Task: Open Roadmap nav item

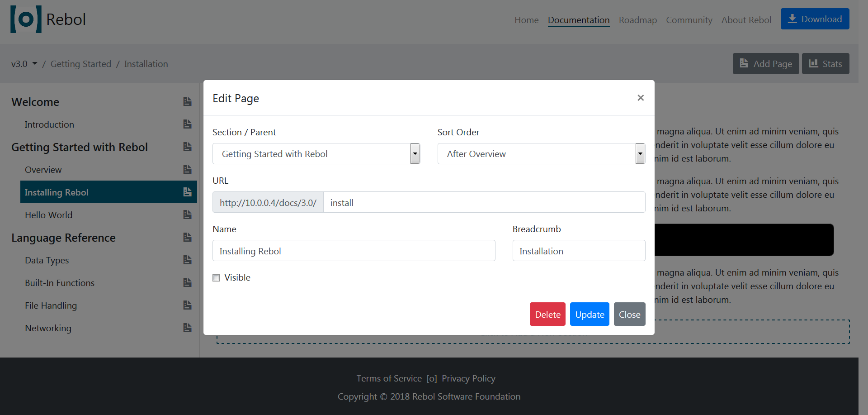Action: [x=637, y=20]
